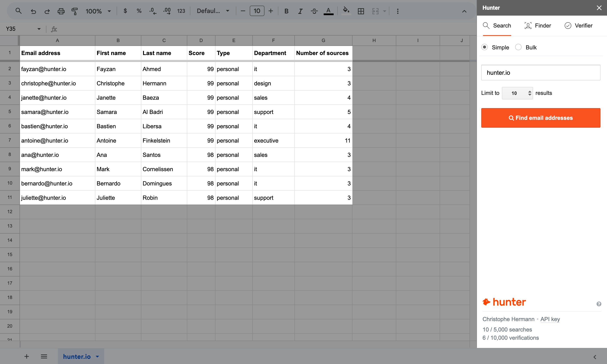Viewport: 607px width, 364px height.
Task: Decrease decimal places
Action: click(153, 11)
